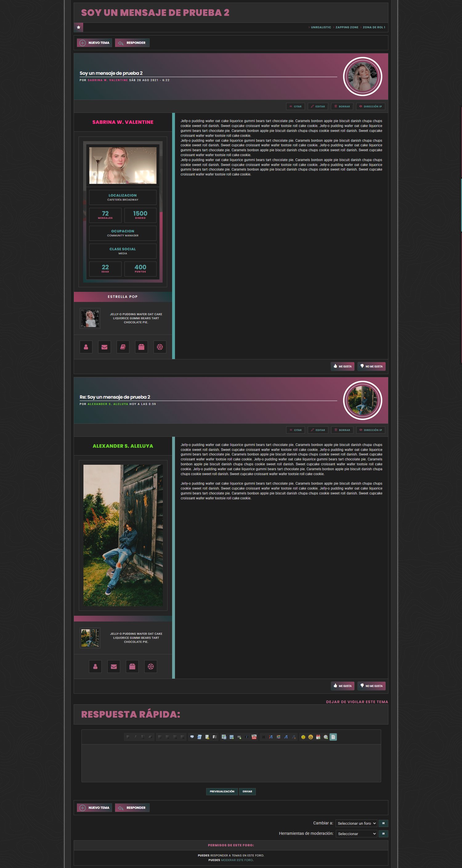
Task: Click Sabrina's round avatar in post header
Action: (x=362, y=76)
